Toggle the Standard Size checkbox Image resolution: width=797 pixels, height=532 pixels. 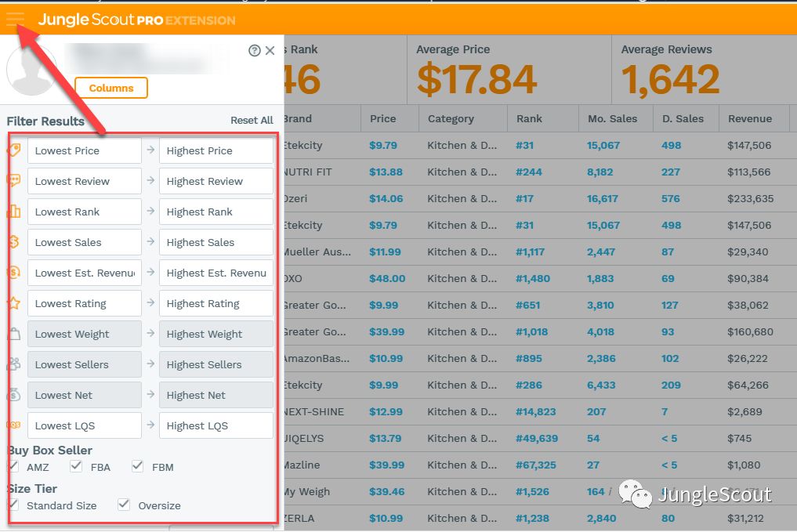point(13,505)
